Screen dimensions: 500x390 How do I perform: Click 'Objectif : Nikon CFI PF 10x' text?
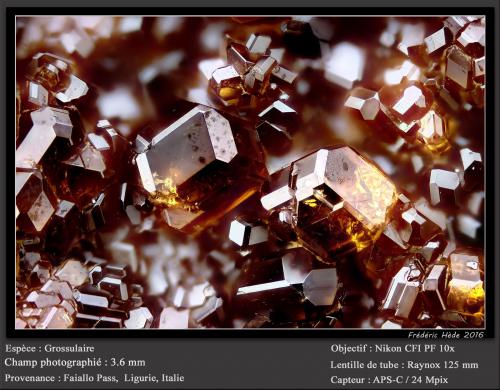(393, 349)
